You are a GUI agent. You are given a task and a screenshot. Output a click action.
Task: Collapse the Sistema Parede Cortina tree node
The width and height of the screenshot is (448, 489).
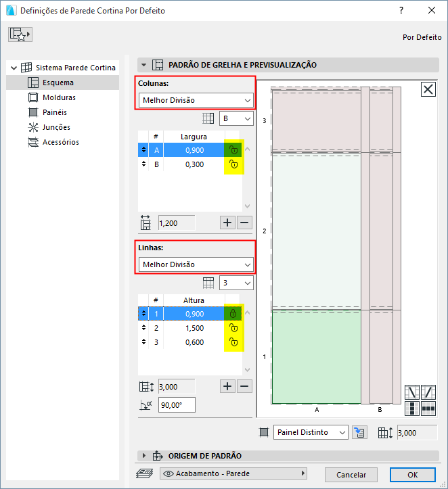pos(14,68)
